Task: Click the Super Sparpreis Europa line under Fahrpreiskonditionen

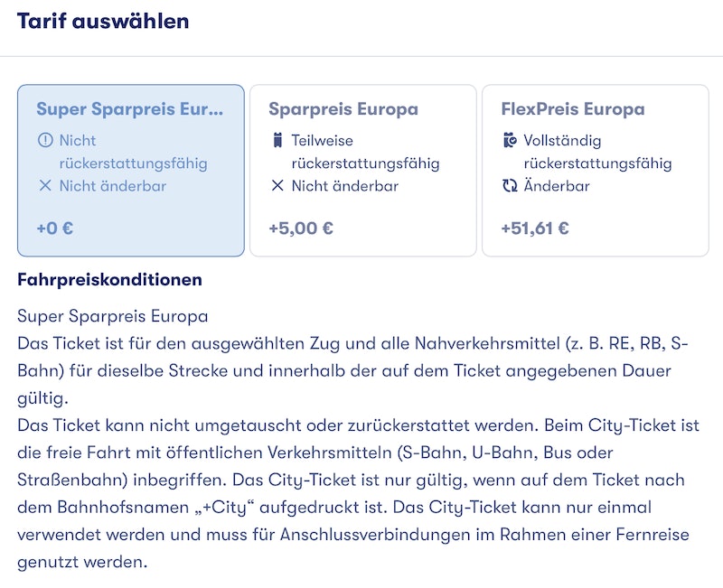Action: click(113, 317)
